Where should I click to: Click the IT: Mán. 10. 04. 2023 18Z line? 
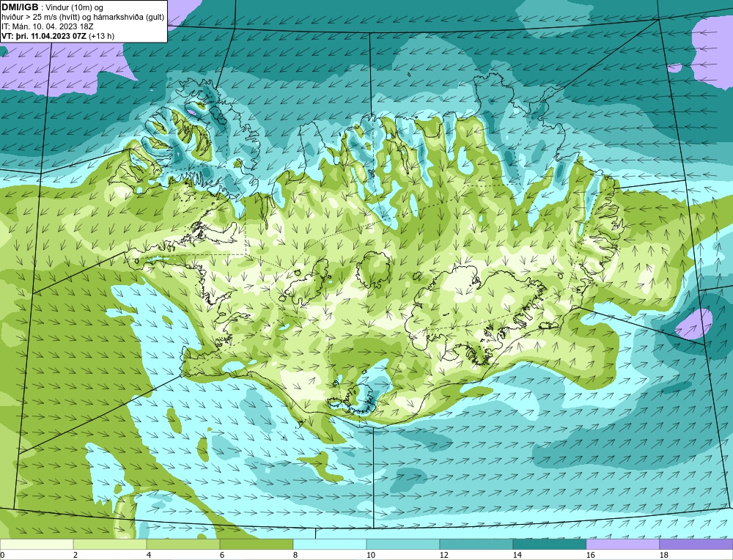coord(47,26)
